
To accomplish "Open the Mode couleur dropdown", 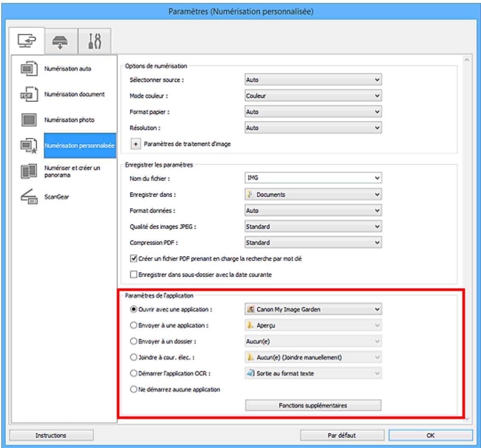I will point(313,96).
